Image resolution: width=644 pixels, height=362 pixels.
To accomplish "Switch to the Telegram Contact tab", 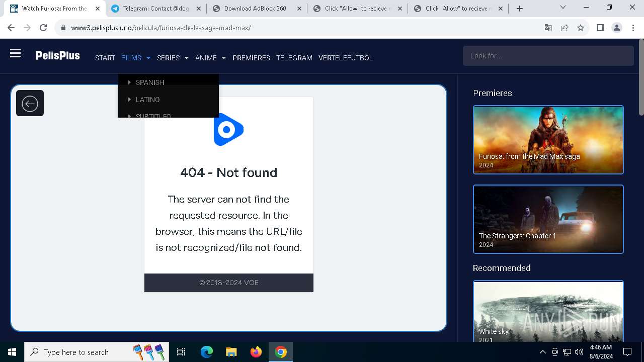I will tap(155, 9).
